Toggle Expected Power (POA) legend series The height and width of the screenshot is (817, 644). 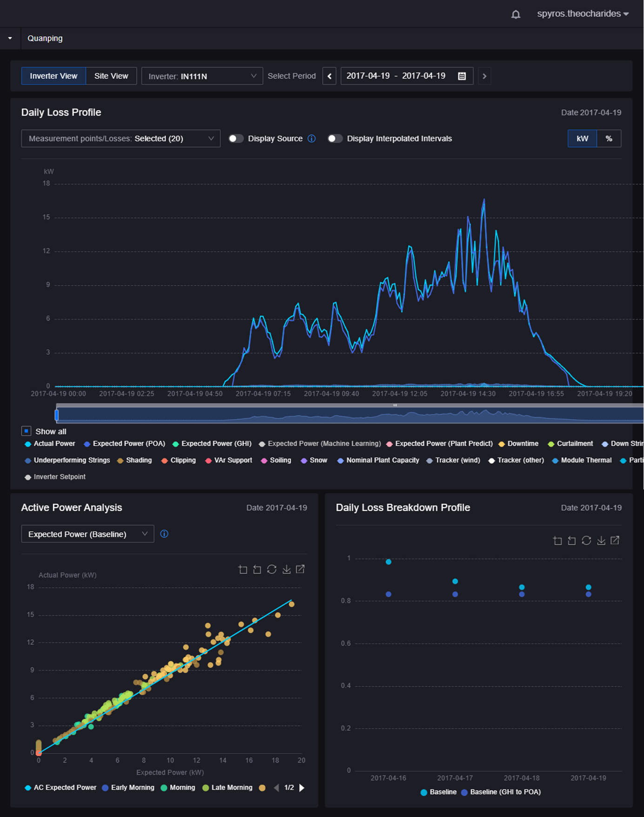[124, 444]
